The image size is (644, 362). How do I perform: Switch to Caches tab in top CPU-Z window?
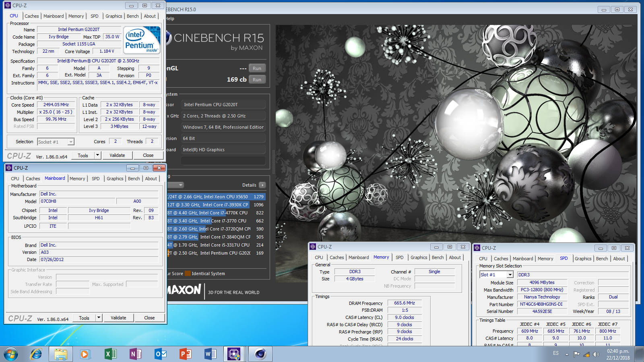pyautogui.click(x=32, y=16)
